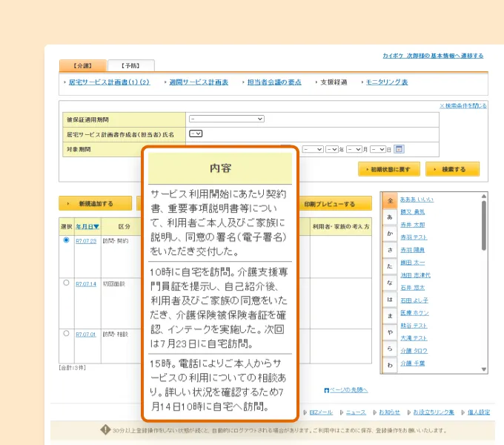This screenshot has height=445, width=504.
Task: Click the page-top icon beside ページの先頭へ
Action: [x=327, y=390]
